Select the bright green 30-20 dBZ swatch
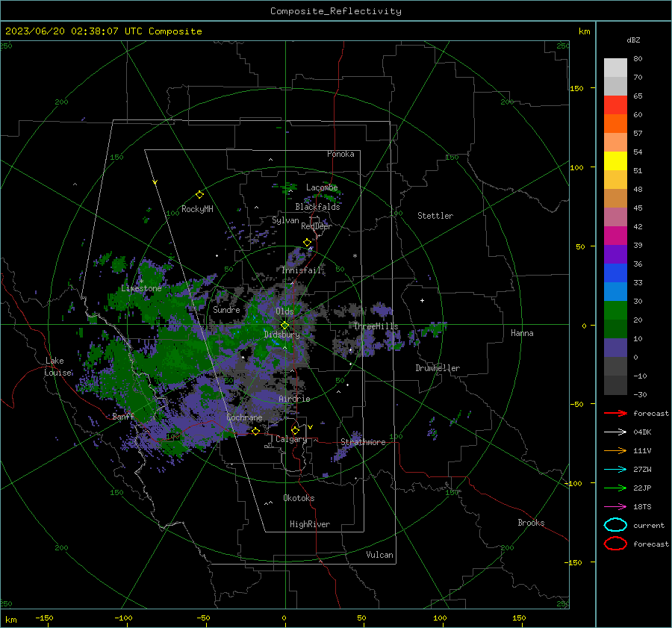This screenshot has width=672, height=628. point(615,311)
